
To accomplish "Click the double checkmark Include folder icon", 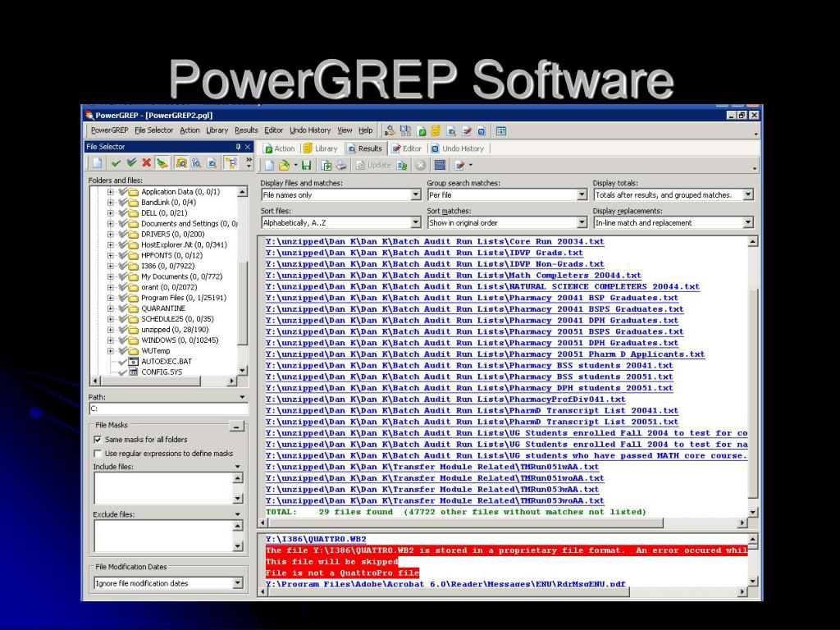I will pyautogui.click(x=130, y=162).
